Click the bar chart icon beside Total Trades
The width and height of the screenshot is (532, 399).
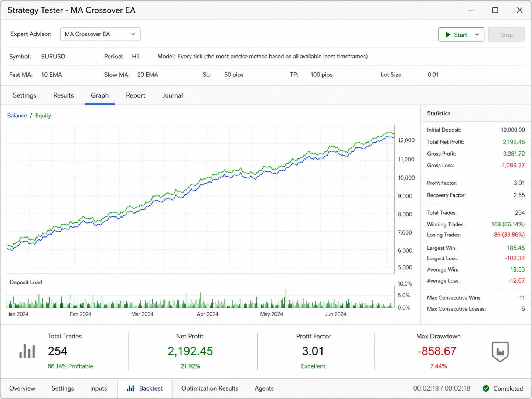[27, 351]
